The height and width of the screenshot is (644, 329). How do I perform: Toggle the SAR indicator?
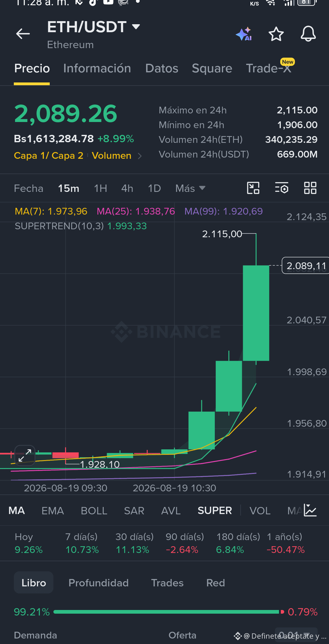pyautogui.click(x=134, y=511)
